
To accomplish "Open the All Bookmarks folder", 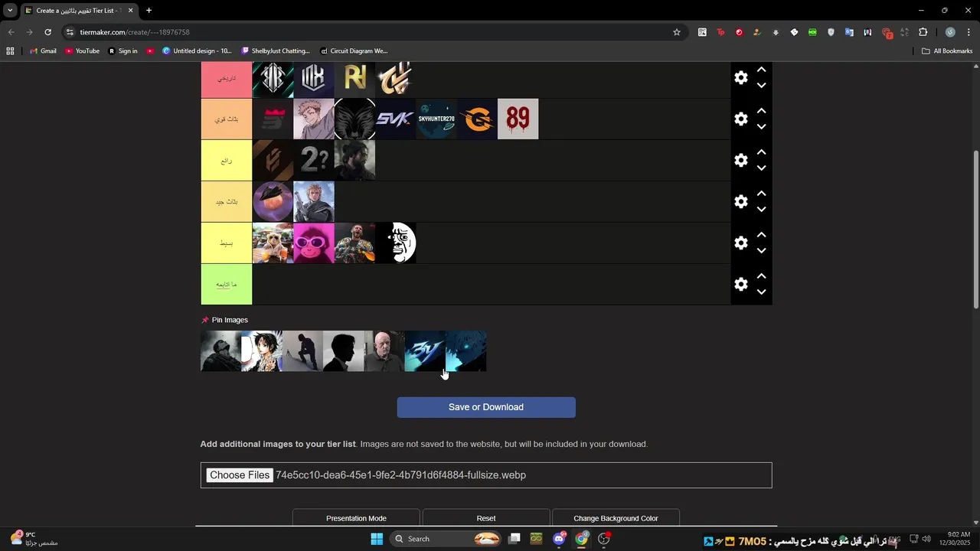I will coord(947,51).
